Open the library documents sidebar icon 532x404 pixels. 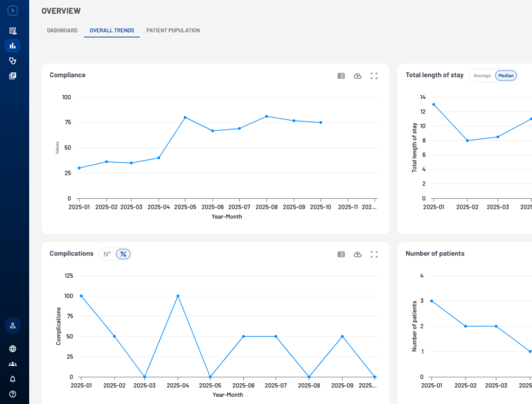(12, 76)
